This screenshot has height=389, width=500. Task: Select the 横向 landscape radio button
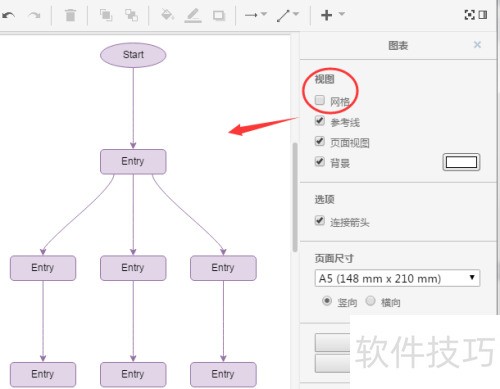370,301
